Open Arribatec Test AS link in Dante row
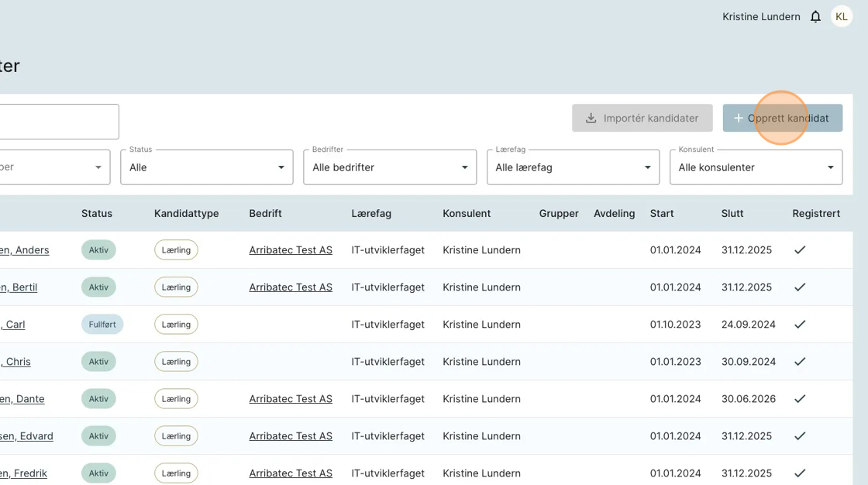Screen dimensions: 868x485 291,399
